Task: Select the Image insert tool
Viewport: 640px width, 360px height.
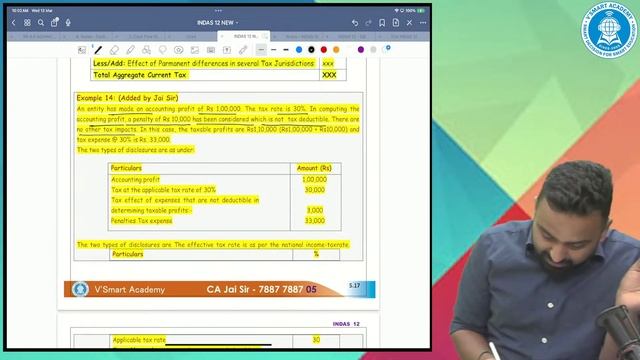Action: 195,50
